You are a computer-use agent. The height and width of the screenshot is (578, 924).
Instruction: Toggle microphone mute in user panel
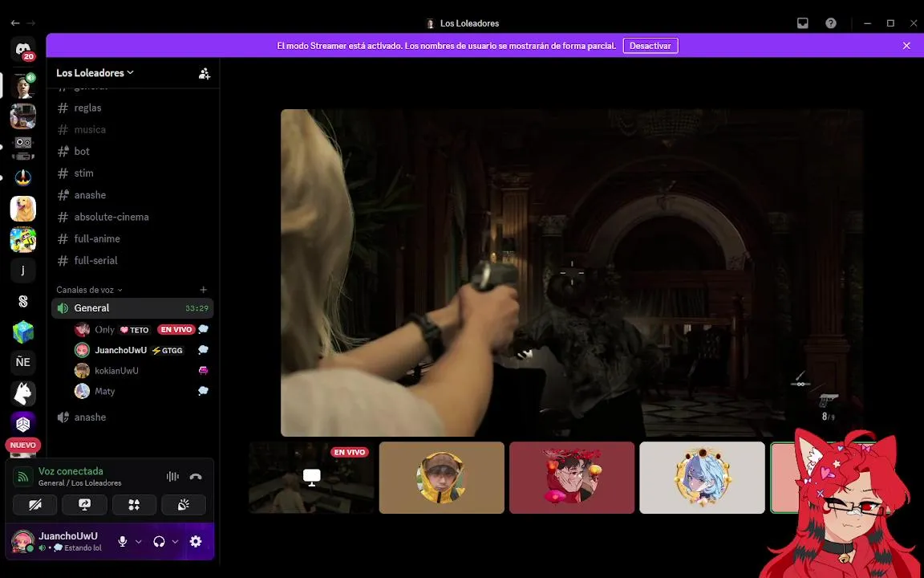coord(123,541)
